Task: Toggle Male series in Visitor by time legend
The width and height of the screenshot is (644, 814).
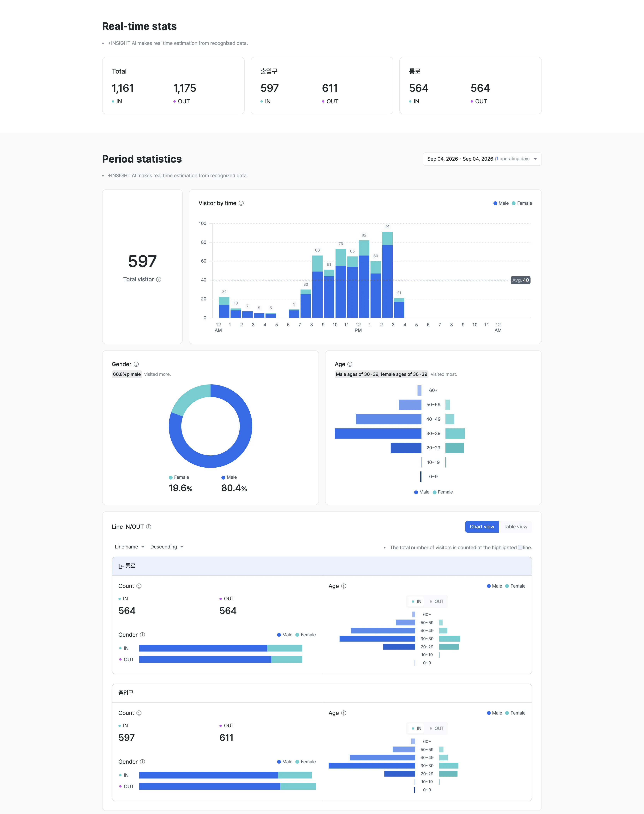Action: tap(501, 203)
